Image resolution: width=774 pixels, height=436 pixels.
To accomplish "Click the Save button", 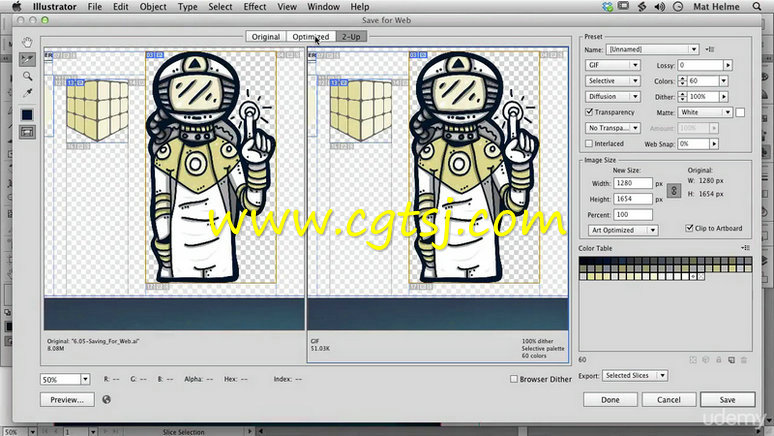I will point(728,399).
